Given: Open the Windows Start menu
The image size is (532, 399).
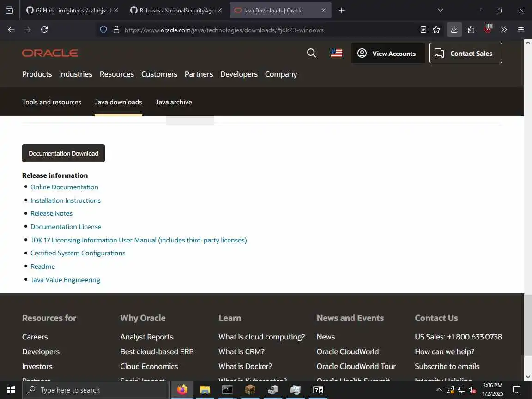Looking at the screenshot, I should coord(11,390).
